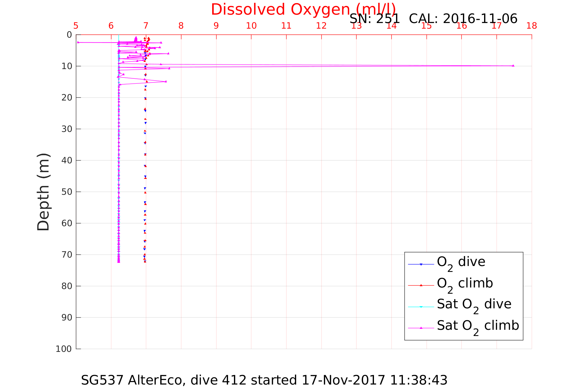
Task: Click depth axis tick label 60
Action: pos(67,223)
